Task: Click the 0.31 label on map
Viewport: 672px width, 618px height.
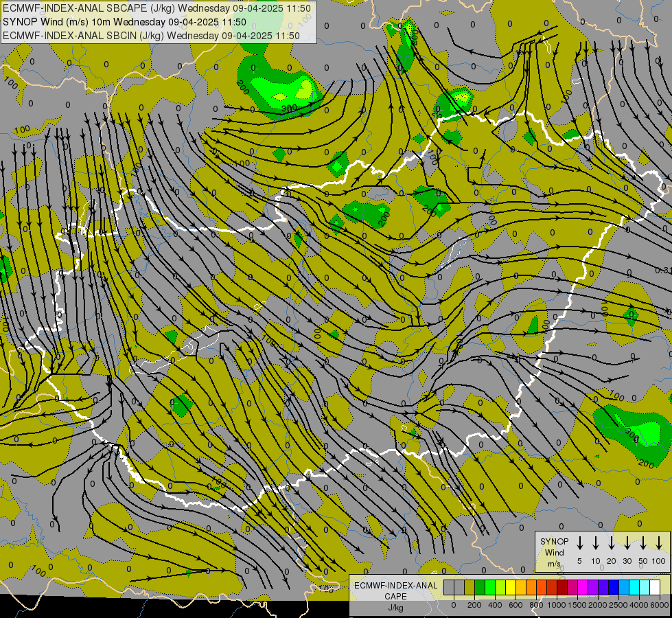Action: (664, 270)
